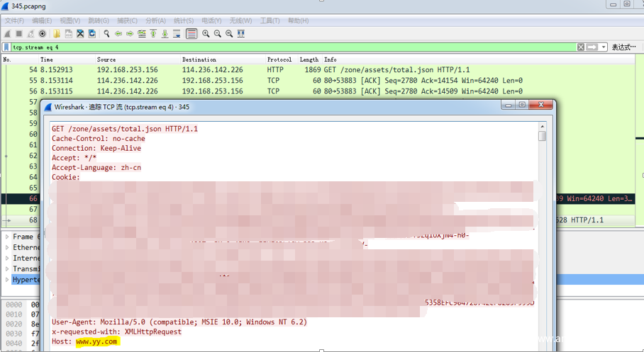Zoom in the main window text

tap(206, 33)
